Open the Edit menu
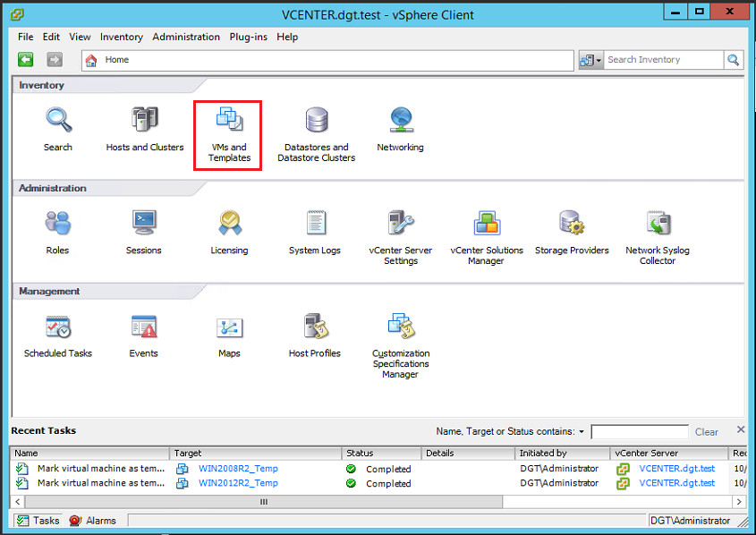 coord(51,37)
